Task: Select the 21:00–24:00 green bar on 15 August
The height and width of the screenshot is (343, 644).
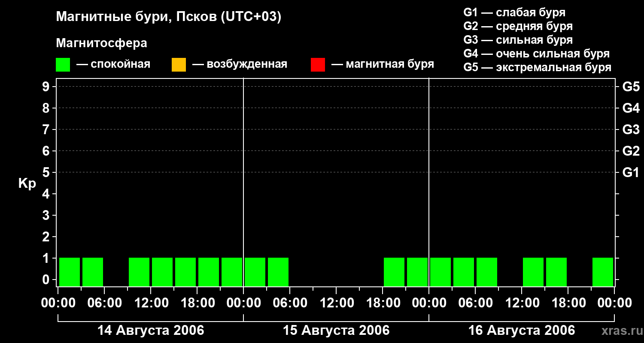Action: 417,272
